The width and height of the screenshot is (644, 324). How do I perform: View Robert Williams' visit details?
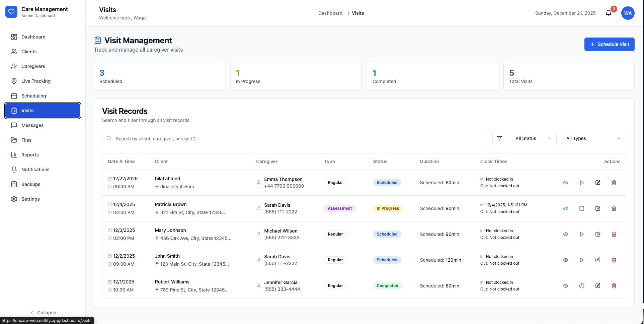[x=566, y=286]
